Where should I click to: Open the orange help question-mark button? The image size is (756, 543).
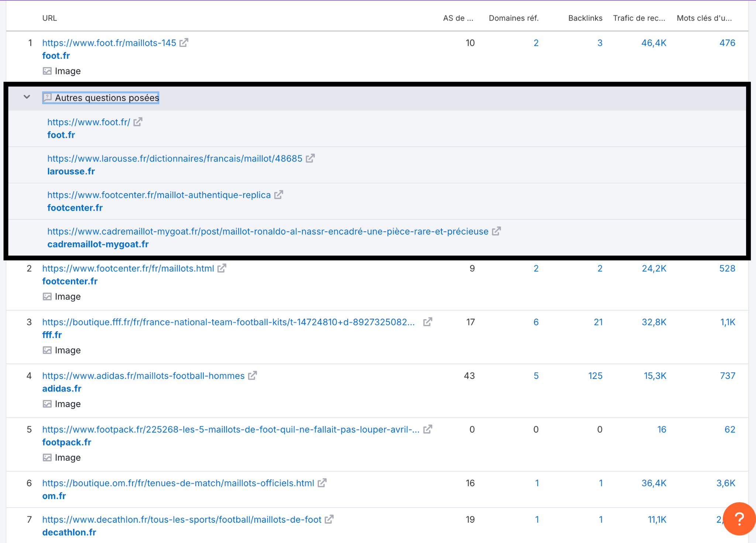739,519
